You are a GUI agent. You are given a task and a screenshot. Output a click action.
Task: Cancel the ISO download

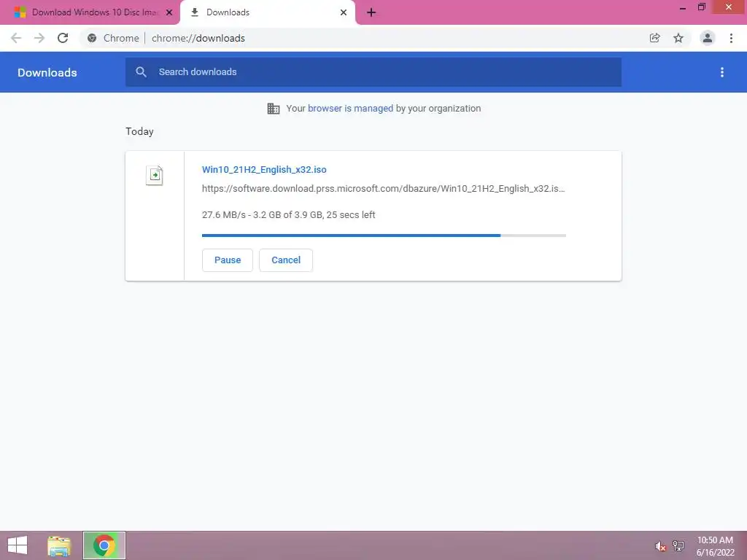(x=286, y=260)
